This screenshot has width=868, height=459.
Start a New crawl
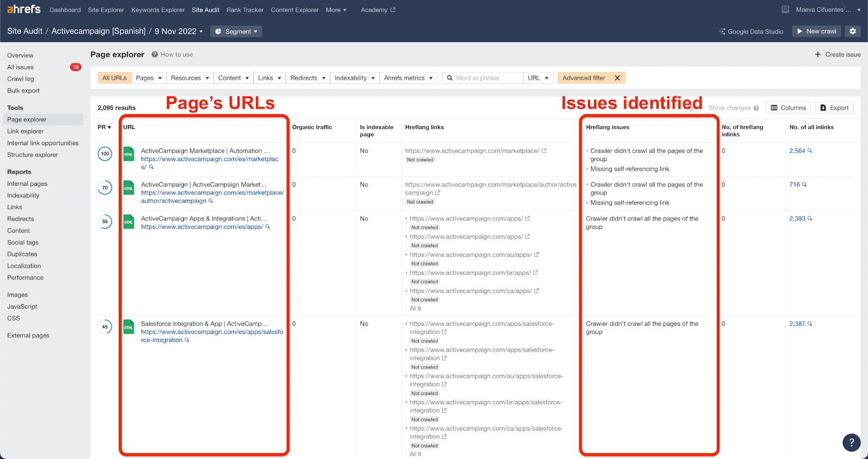coord(816,31)
